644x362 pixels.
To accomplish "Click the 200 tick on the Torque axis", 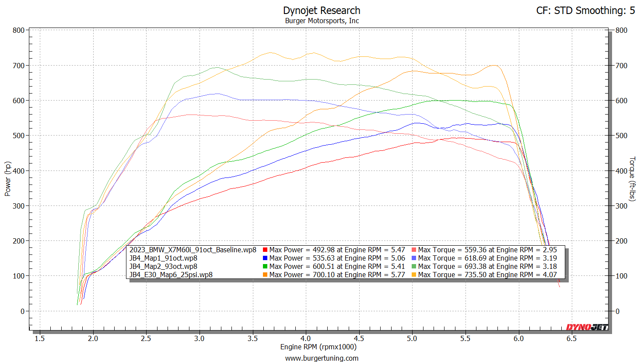I will tap(621, 241).
